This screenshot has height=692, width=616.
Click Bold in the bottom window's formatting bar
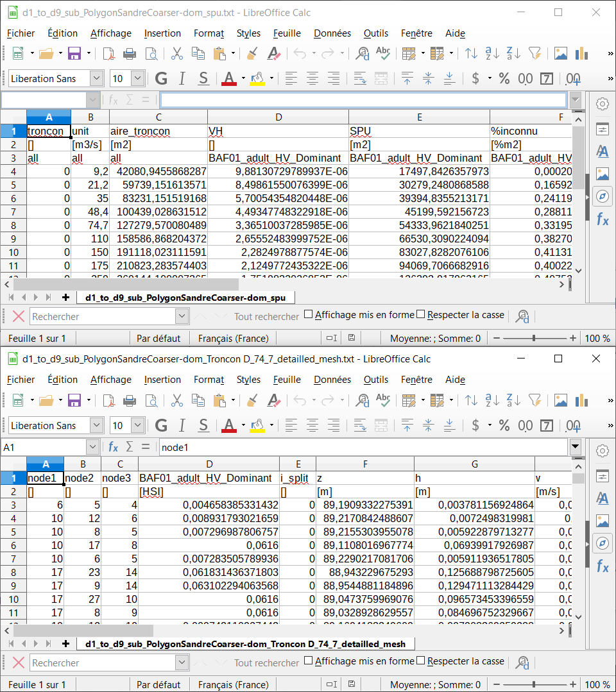pyautogui.click(x=161, y=425)
